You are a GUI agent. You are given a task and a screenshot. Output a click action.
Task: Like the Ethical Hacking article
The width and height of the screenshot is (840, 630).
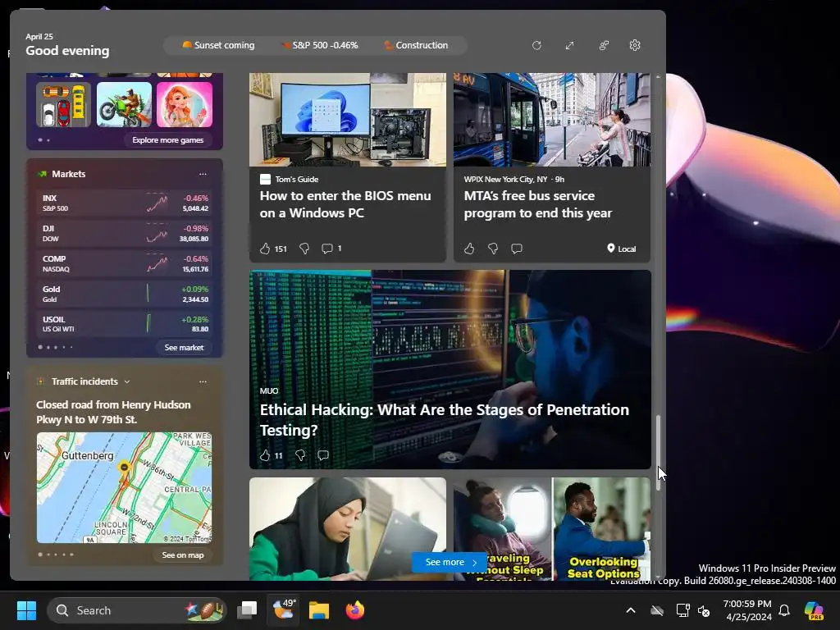pos(265,455)
